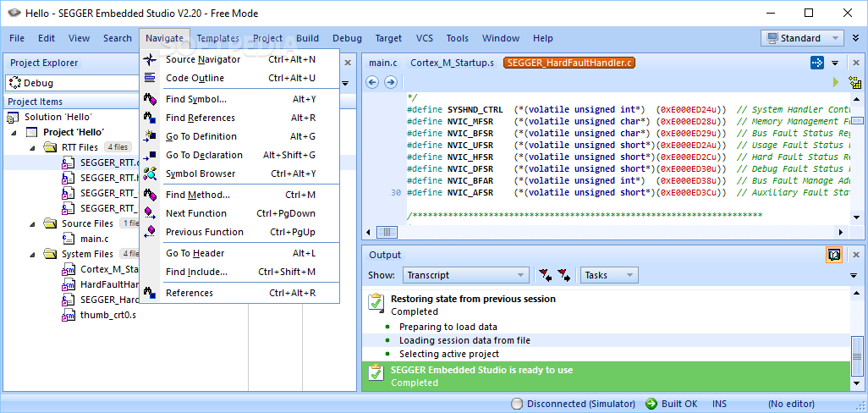Viewport: 868px width, 413px height.
Task: Choose Go To Header menu entry
Action: click(x=239, y=253)
